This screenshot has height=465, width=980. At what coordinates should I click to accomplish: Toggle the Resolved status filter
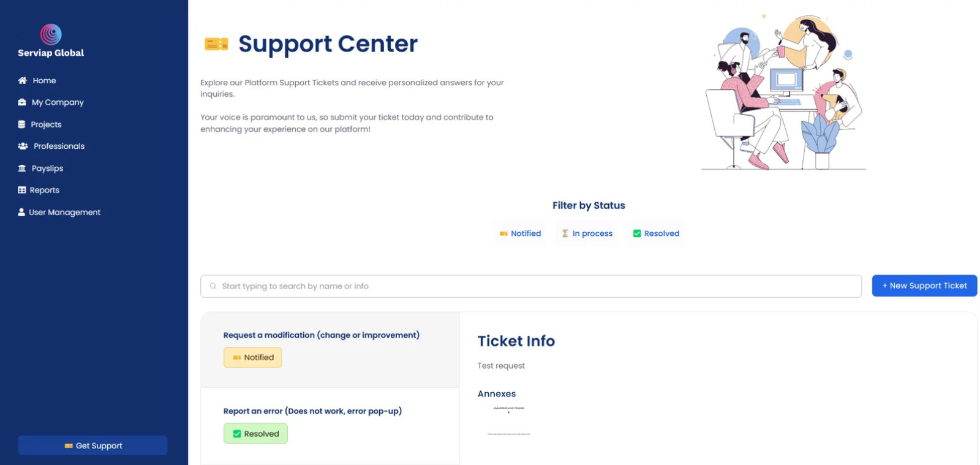pyautogui.click(x=655, y=233)
